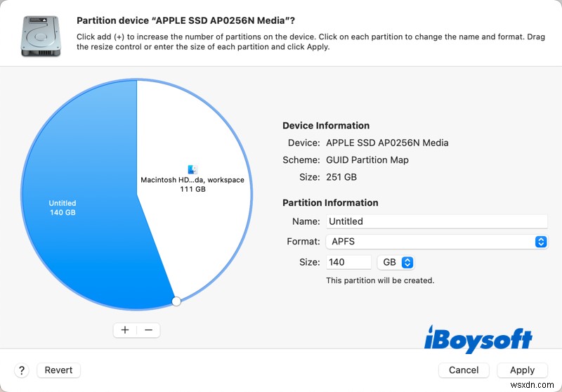Click the APPLE SSD AP0256N Media device value
This screenshot has height=392, width=562.
click(387, 143)
